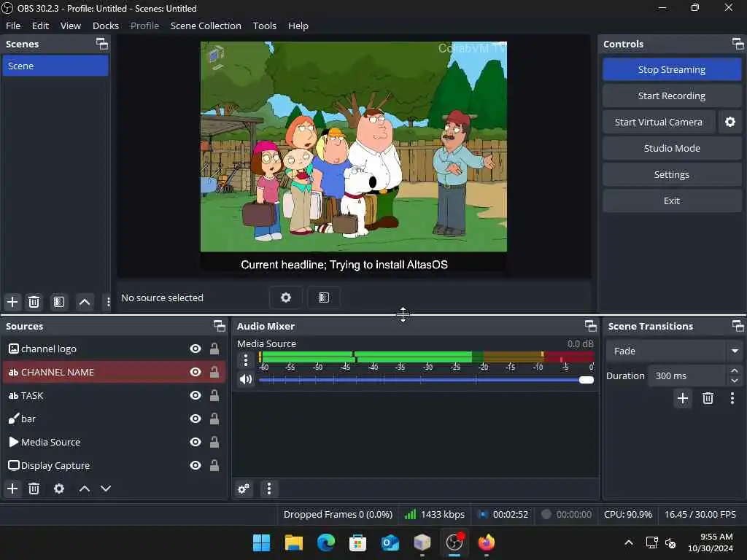Unlock the bar source

[214, 419]
